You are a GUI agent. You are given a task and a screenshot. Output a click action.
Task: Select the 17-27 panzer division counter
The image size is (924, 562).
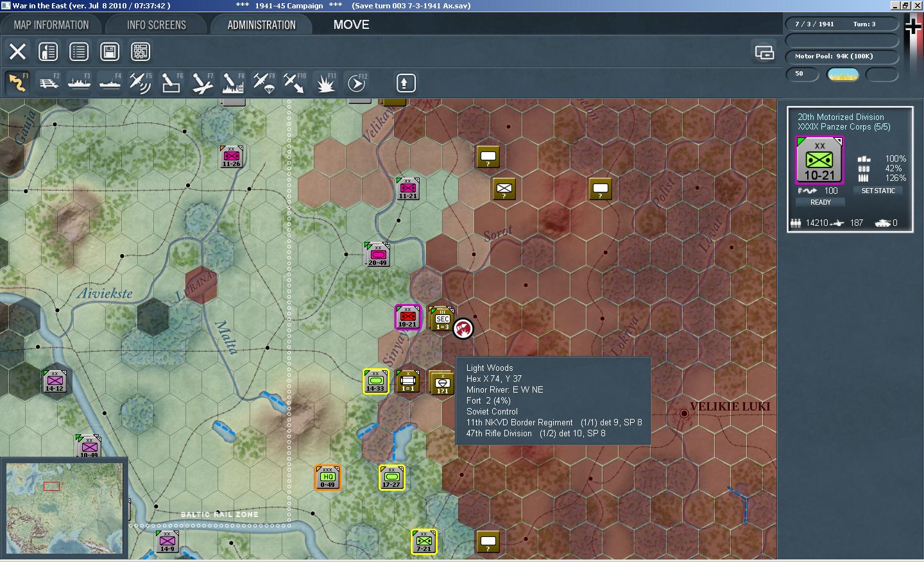click(x=391, y=477)
